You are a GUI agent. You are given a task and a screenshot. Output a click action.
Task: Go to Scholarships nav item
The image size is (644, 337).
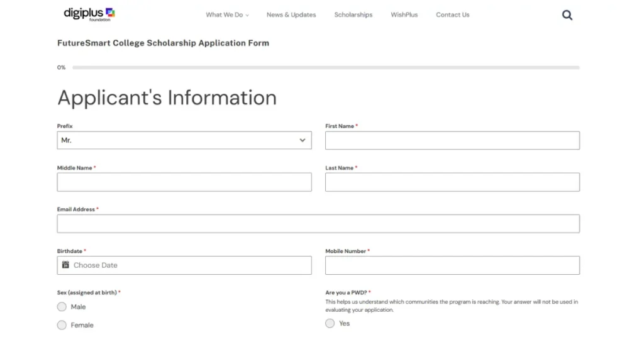353,15
